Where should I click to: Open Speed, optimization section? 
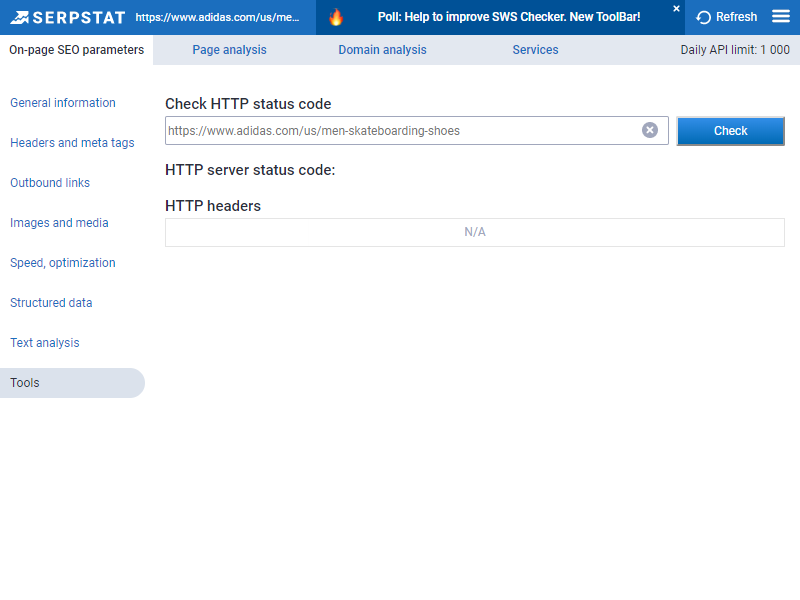(63, 263)
